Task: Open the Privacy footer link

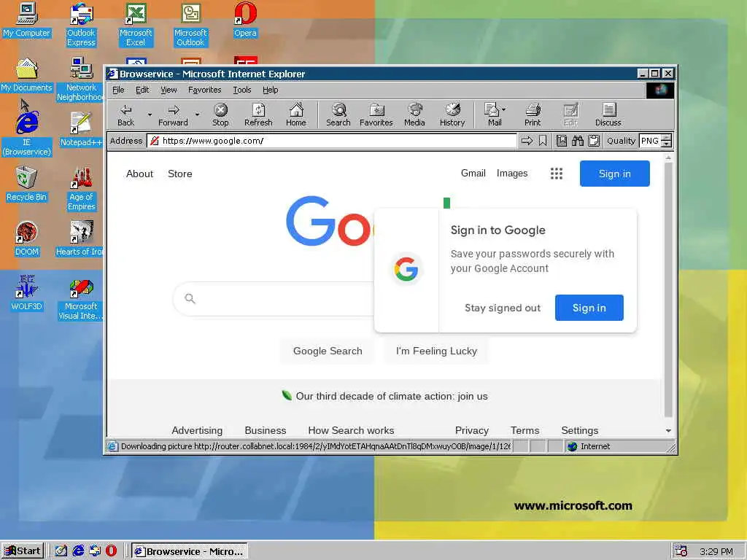Action: click(x=472, y=430)
